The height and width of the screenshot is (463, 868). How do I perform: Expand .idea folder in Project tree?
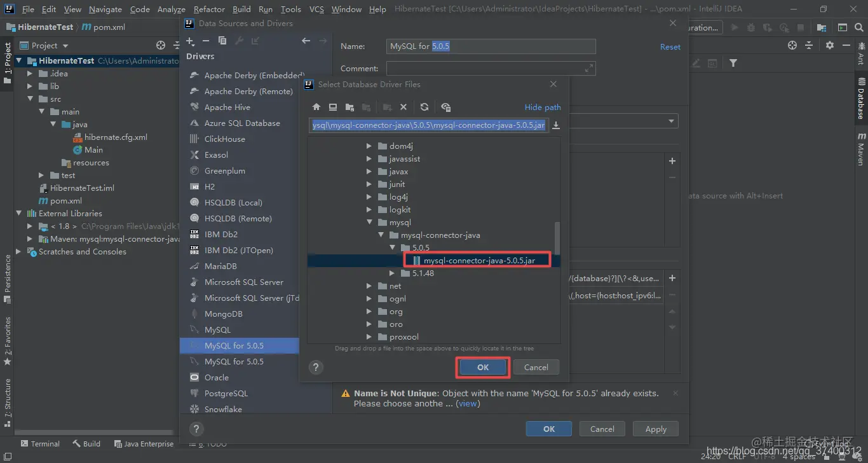tap(30, 74)
